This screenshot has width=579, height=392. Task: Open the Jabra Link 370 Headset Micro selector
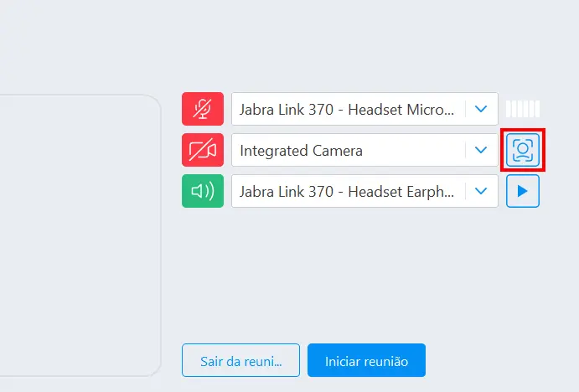pos(364,109)
